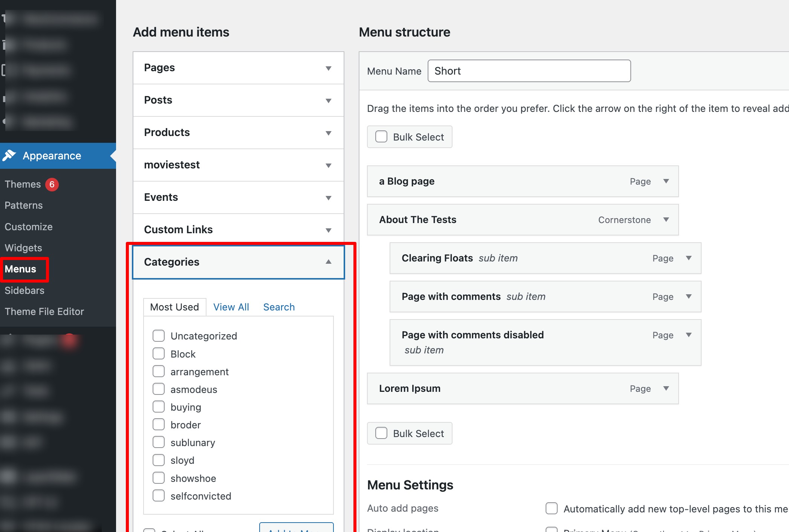Screen dimensions: 789x532
Task: Expand the Pages panel arrow
Action: tap(328, 68)
